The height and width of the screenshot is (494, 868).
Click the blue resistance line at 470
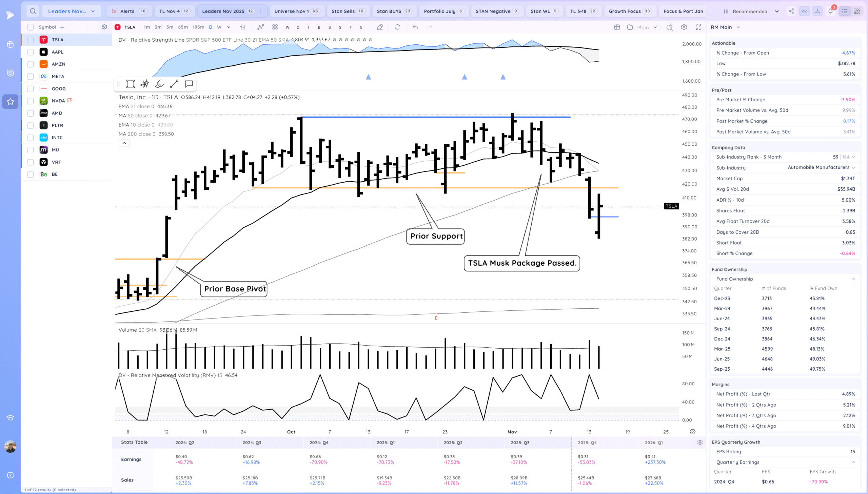pyautogui.click(x=407, y=117)
